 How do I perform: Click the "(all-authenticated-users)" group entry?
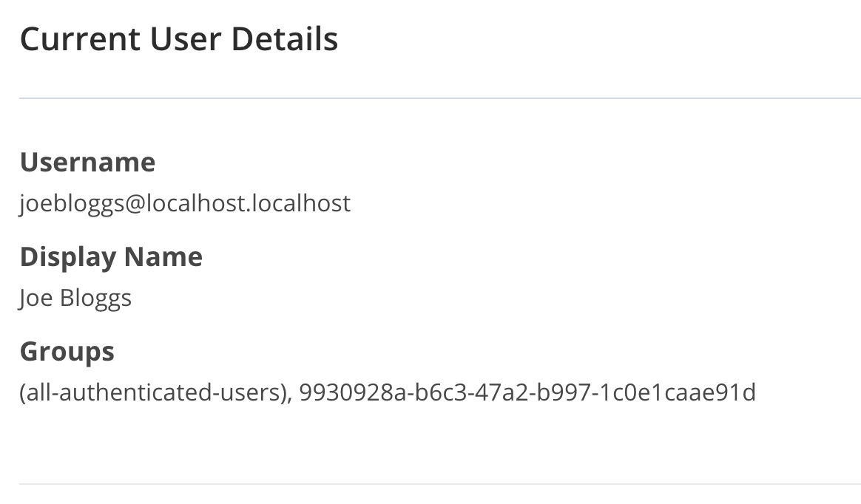[152, 392]
